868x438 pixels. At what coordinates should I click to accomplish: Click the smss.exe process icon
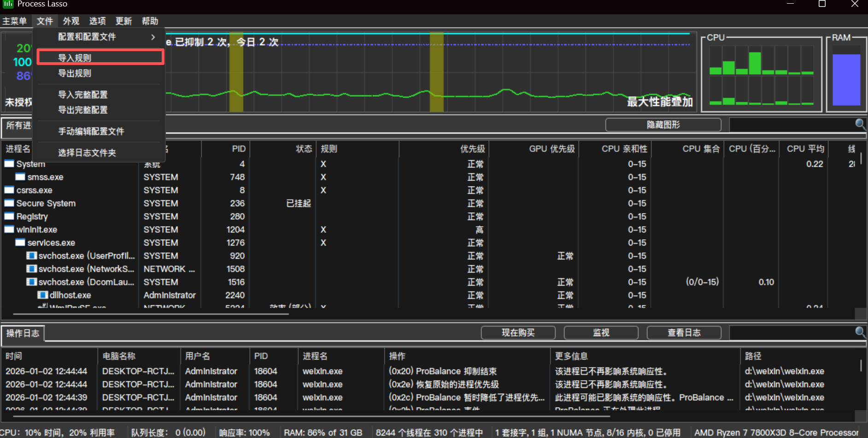20,177
